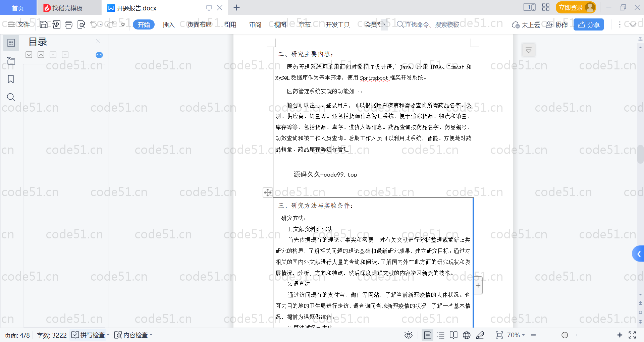Click the Redo arrow icon
This screenshot has width=644, height=342.
(x=110, y=24)
